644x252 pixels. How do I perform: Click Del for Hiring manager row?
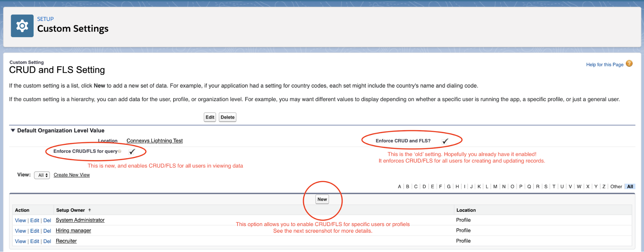coord(47,231)
